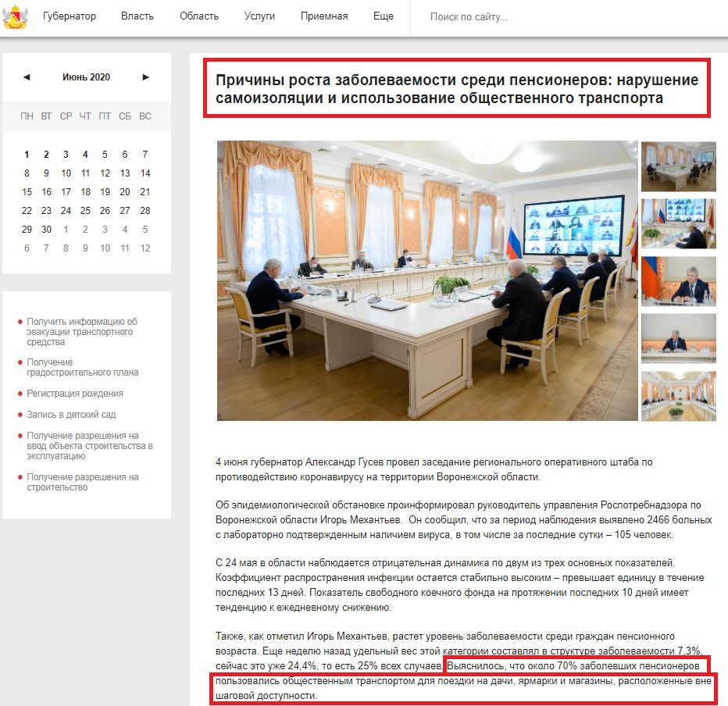Open fourth thumbnail of man seated at desk

pyautogui.click(x=678, y=338)
